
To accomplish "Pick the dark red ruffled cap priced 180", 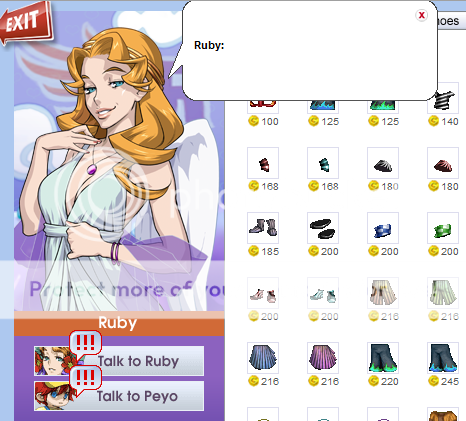I will tap(443, 163).
